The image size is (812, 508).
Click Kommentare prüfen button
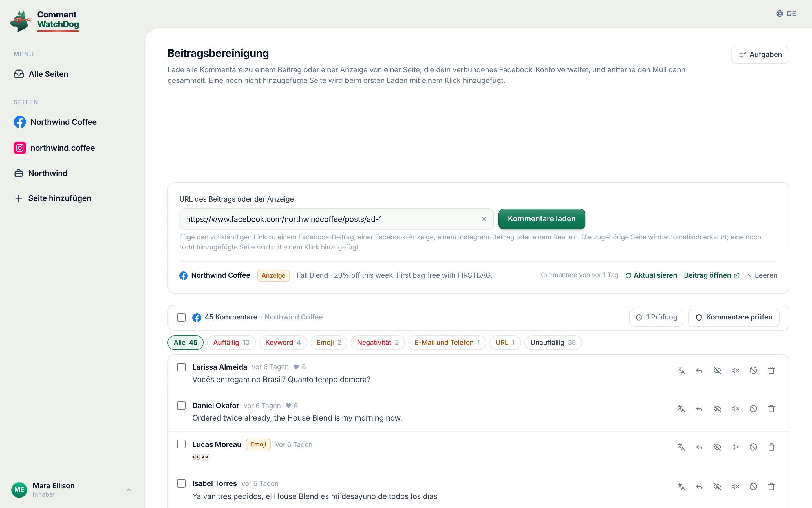pos(734,317)
